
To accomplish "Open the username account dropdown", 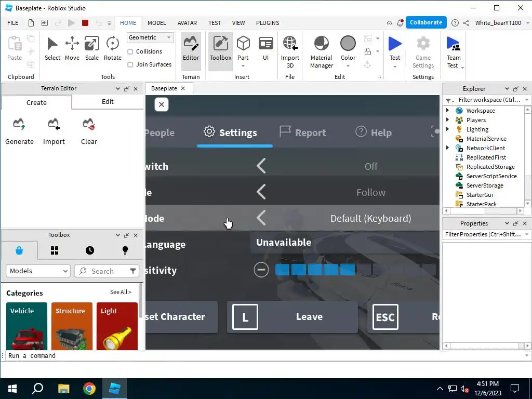I will [x=527, y=23].
